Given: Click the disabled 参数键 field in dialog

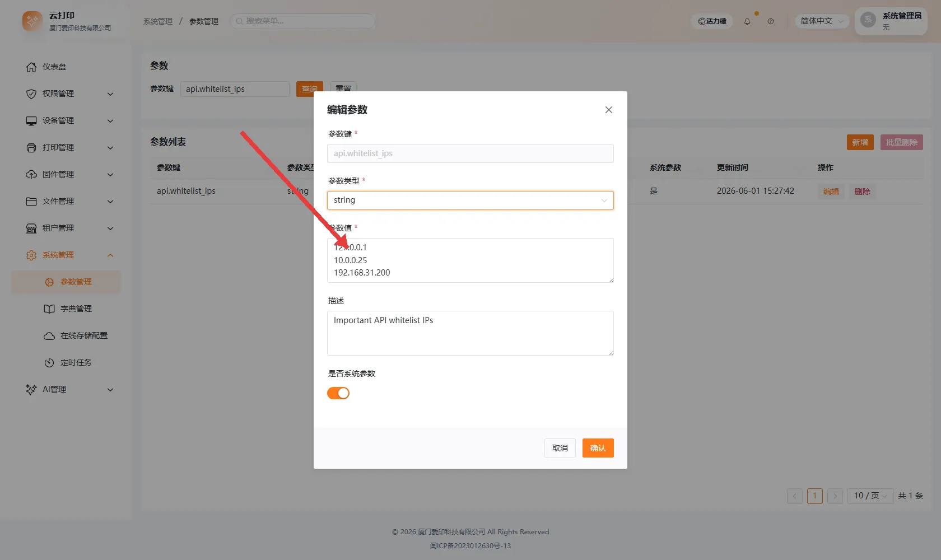Looking at the screenshot, I should point(470,153).
